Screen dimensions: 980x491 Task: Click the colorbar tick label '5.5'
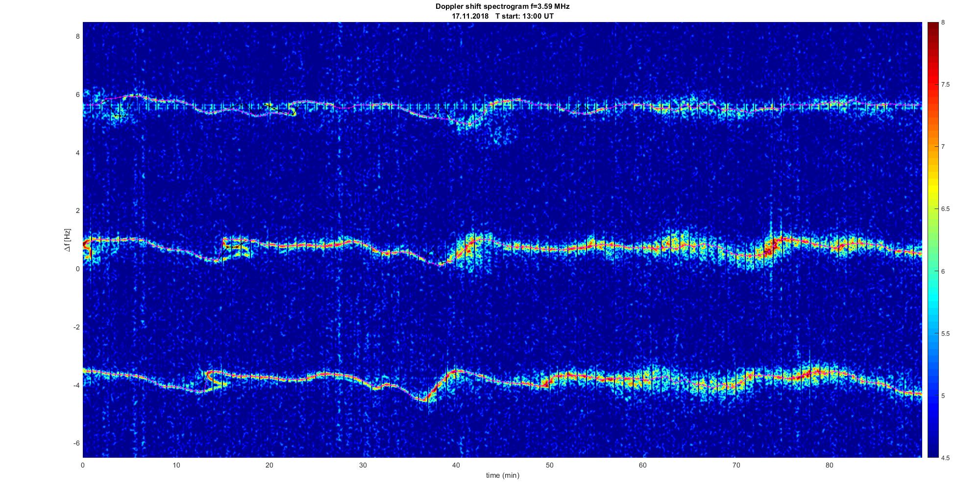(946, 334)
